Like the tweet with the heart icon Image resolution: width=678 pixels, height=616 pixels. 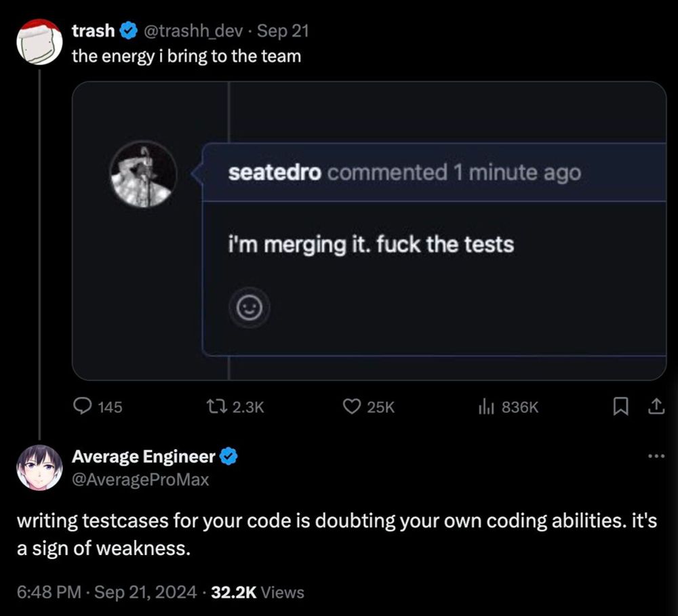click(351, 407)
